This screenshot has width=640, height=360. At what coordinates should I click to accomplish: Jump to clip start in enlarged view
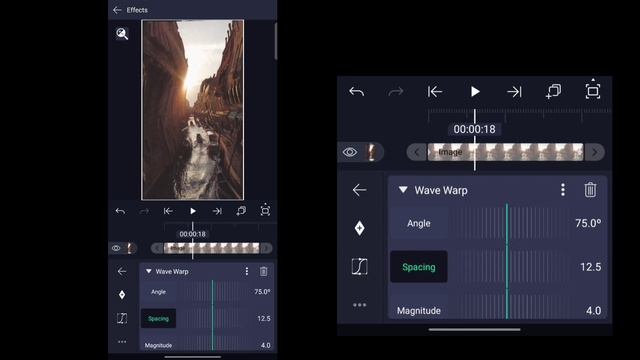[435, 91]
